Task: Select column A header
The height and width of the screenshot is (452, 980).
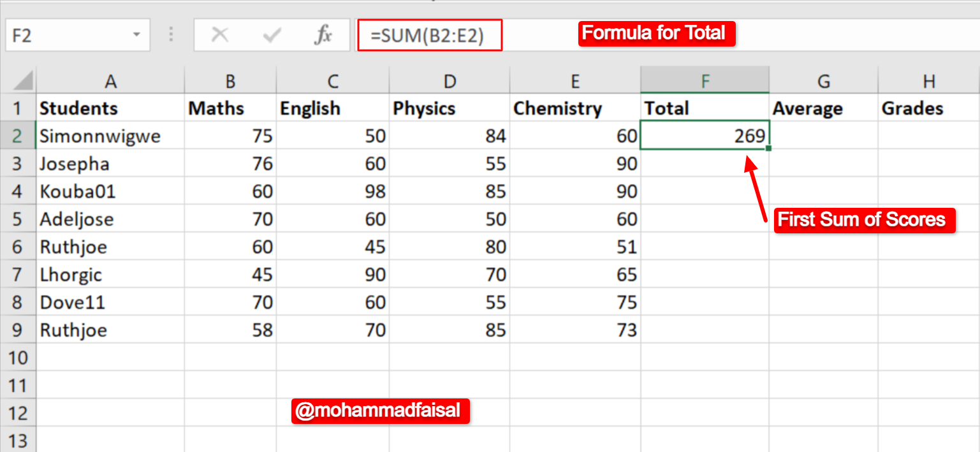Action: (x=111, y=81)
